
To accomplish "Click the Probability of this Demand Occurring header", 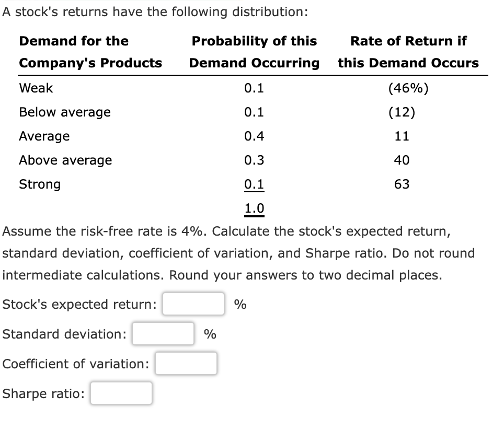I will [255, 52].
